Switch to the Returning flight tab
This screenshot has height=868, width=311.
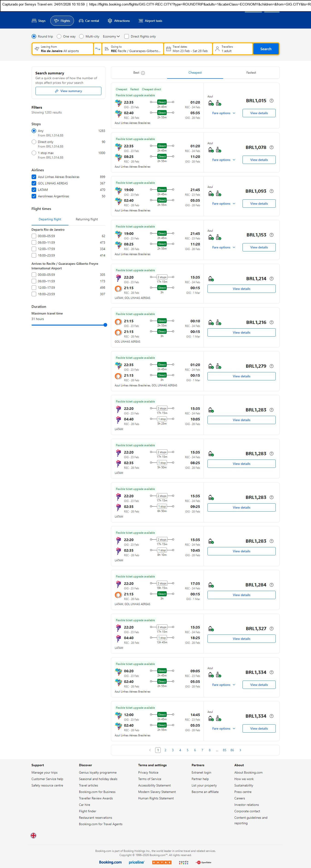tap(87, 219)
